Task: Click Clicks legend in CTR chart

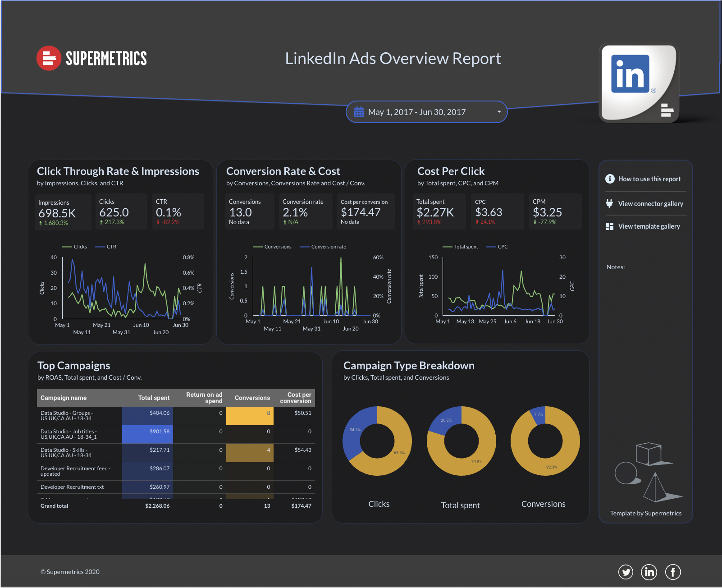Action: (75, 247)
